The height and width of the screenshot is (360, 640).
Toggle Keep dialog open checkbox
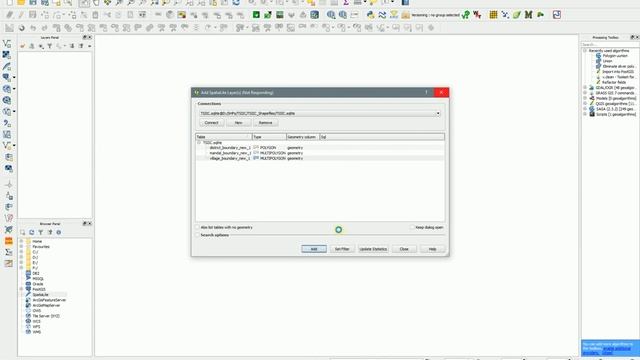tap(412, 227)
